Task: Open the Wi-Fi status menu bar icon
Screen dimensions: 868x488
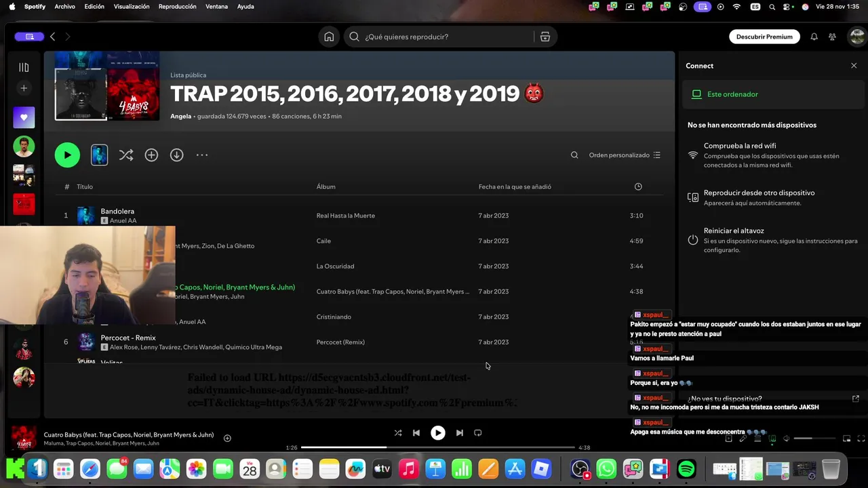Action: (x=737, y=7)
